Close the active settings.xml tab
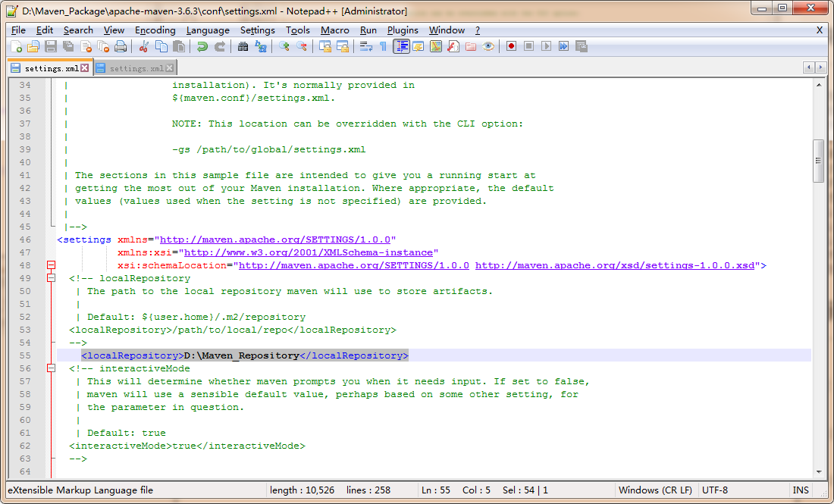 pos(85,68)
